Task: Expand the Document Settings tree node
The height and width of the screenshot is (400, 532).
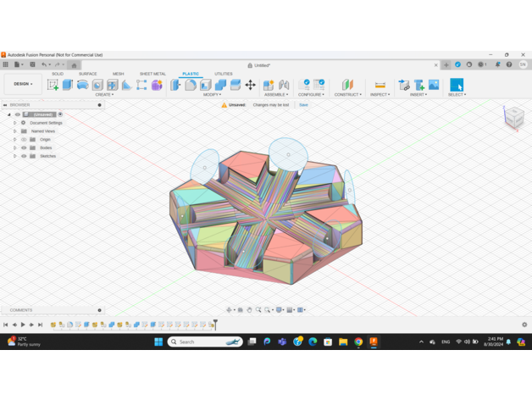Action: tap(14, 123)
